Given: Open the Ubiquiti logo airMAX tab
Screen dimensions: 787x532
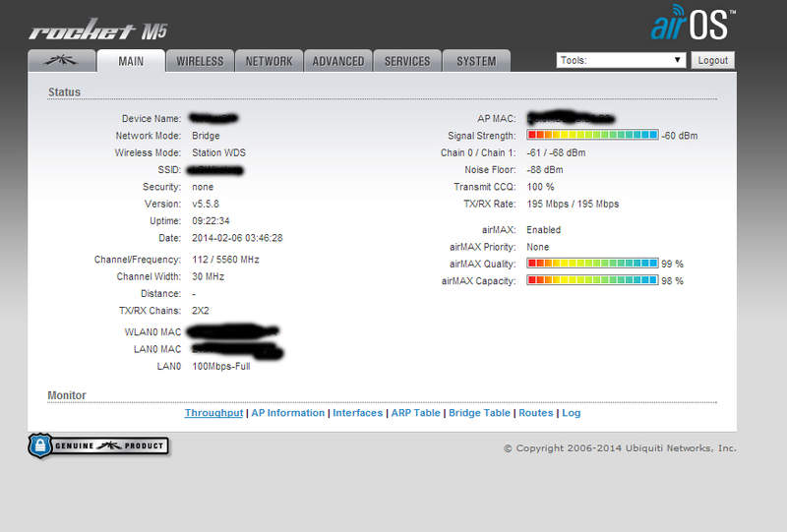Looking at the screenshot, I should point(62,61).
